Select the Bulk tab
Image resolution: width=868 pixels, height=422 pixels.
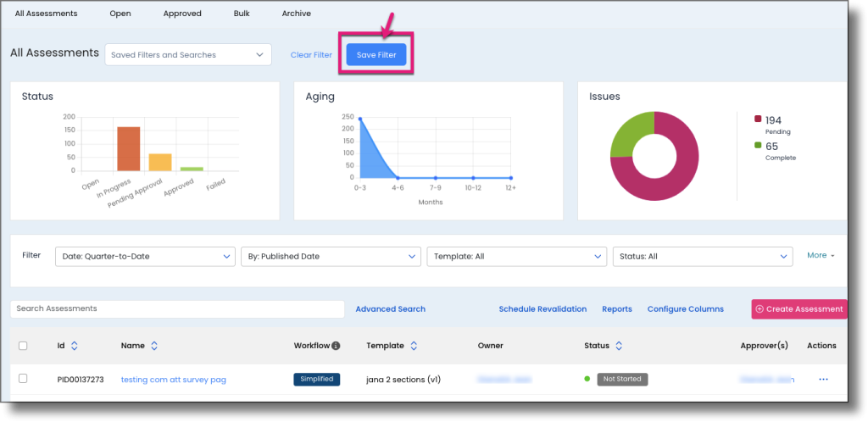(x=242, y=14)
